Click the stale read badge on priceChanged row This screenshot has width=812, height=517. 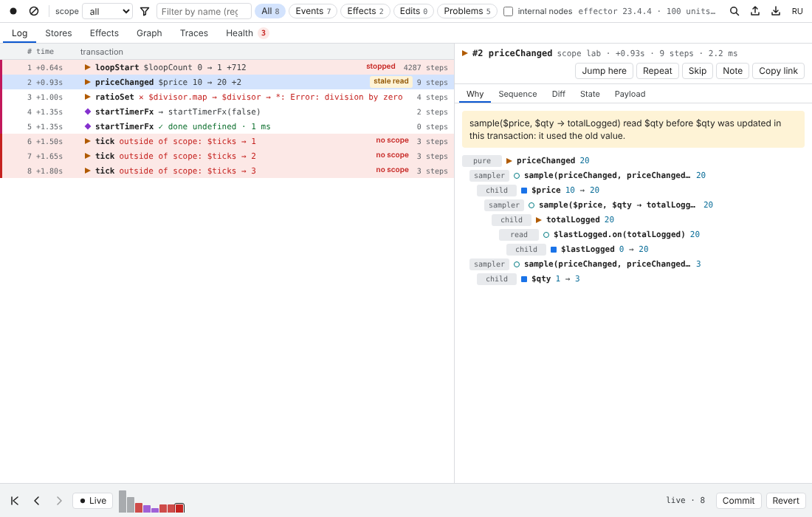[391, 81]
